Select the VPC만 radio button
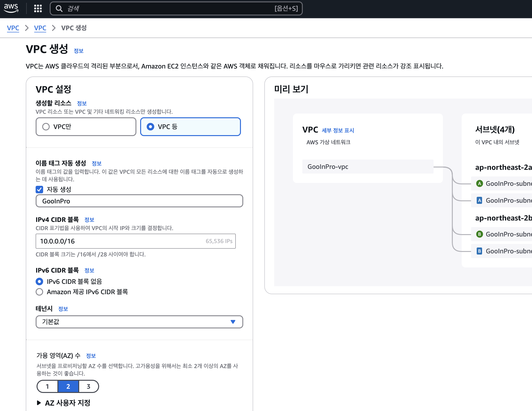 pyautogui.click(x=46, y=126)
